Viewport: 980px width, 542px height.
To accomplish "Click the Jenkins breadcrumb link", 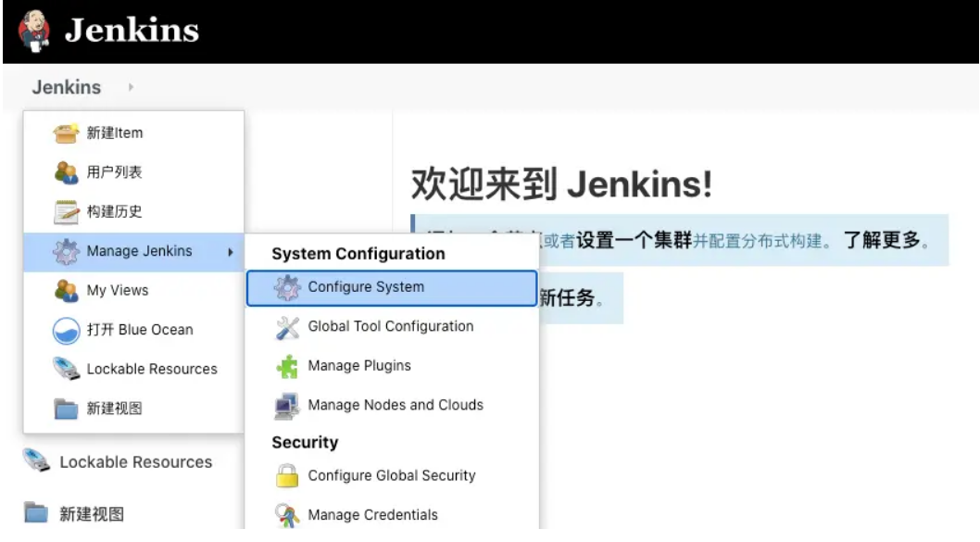I will [x=67, y=87].
